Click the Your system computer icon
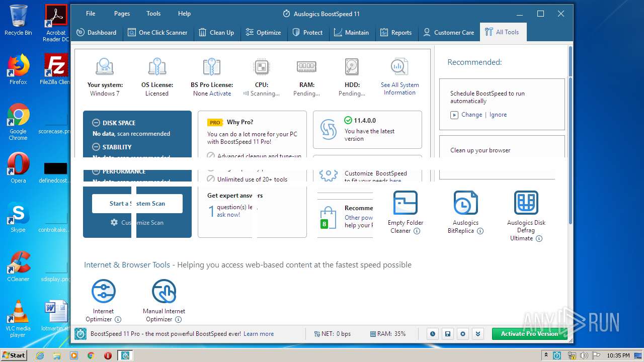Image resolution: width=644 pixels, height=362 pixels. 105,67
